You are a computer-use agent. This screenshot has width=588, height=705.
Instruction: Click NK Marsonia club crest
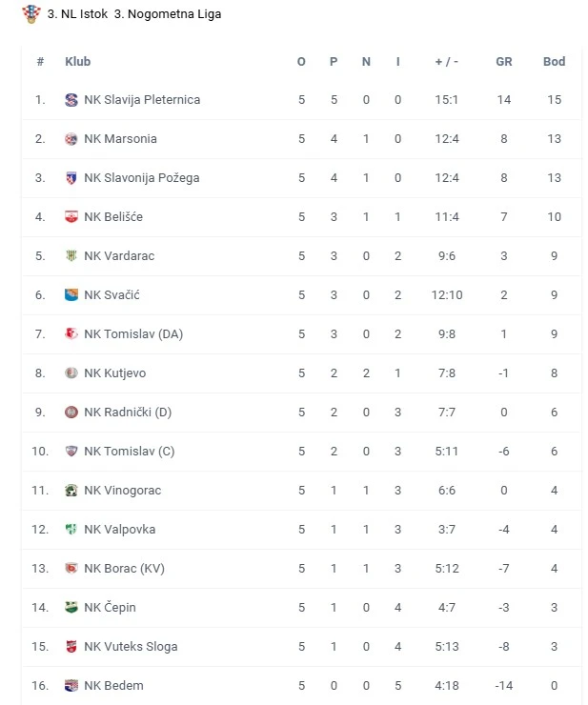click(71, 139)
